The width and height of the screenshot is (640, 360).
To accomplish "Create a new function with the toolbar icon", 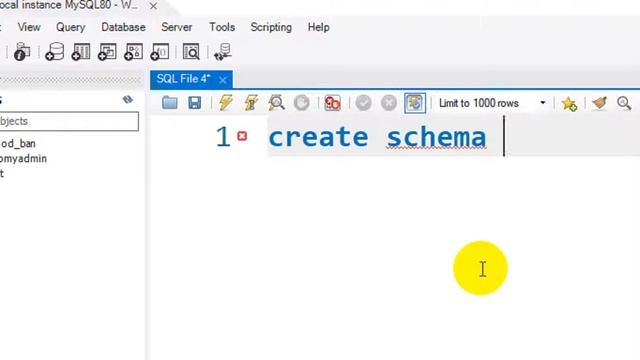I will [160, 52].
